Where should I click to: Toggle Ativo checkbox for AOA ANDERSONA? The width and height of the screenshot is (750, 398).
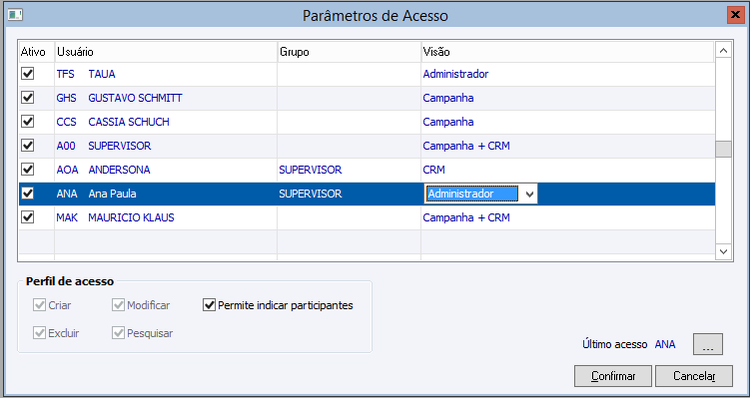28,169
